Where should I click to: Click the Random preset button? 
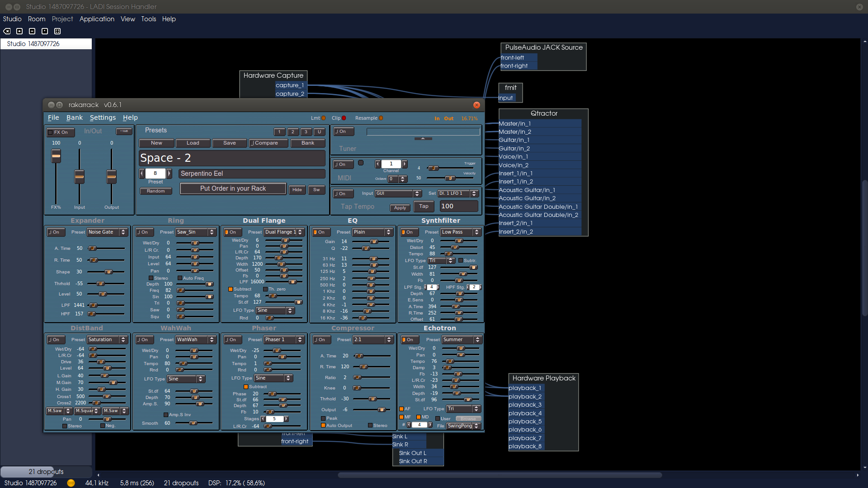[x=156, y=191]
